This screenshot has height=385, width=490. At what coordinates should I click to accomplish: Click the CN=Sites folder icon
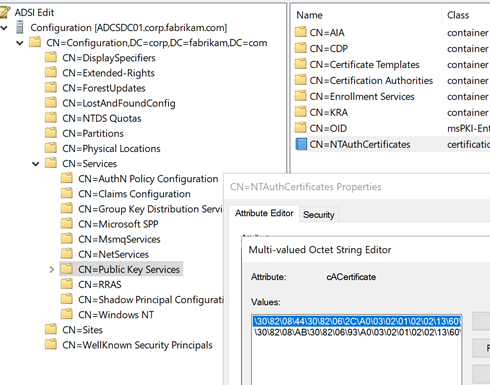tap(51, 329)
